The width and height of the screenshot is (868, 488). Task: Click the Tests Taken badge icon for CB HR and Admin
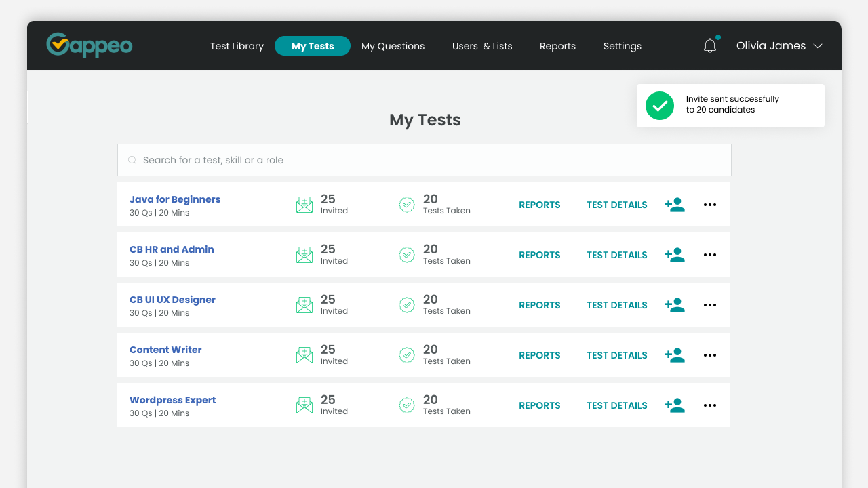406,255
